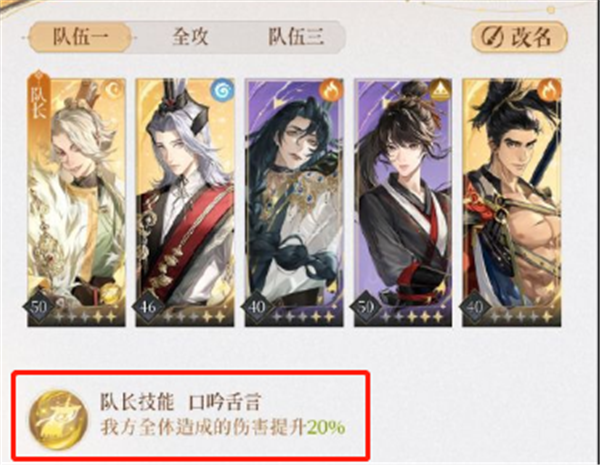Click the blue swirl element icon

tap(223, 91)
